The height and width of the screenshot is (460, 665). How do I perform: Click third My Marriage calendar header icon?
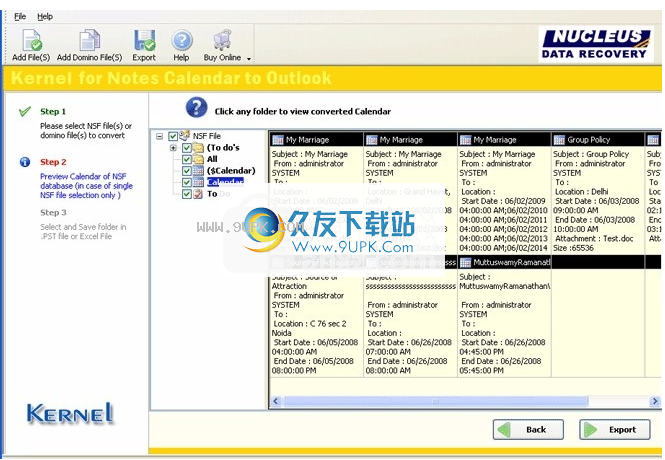[x=466, y=140]
